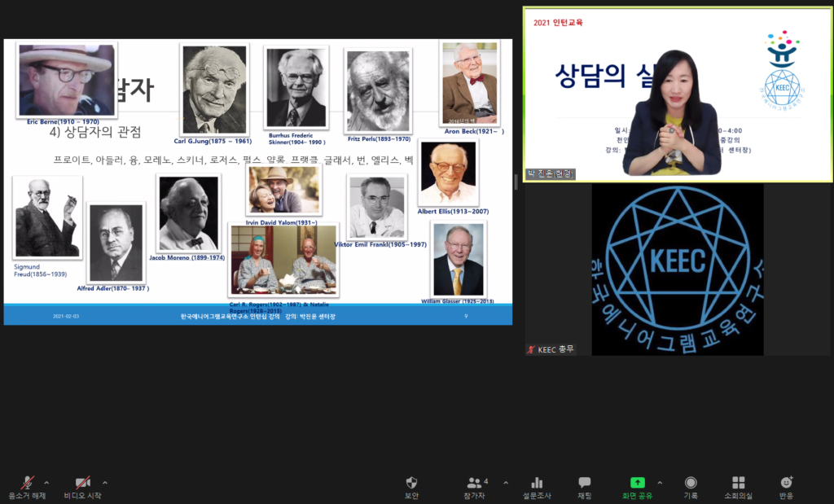Click the Viktor Emil Frankl photo
Image resolution: width=834 pixels, height=504 pixels.
(x=377, y=207)
